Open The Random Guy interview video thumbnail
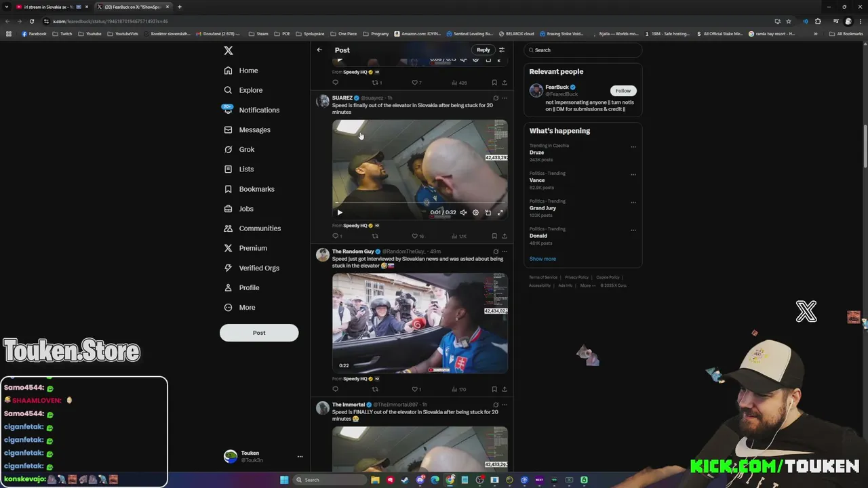Screen dimensions: 868x488 click(420, 323)
